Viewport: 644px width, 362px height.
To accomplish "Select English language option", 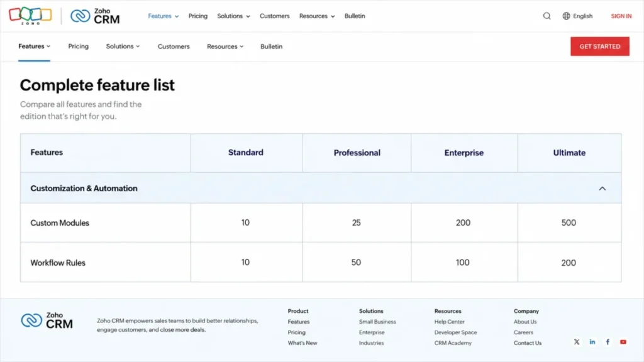I will [583, 16].
